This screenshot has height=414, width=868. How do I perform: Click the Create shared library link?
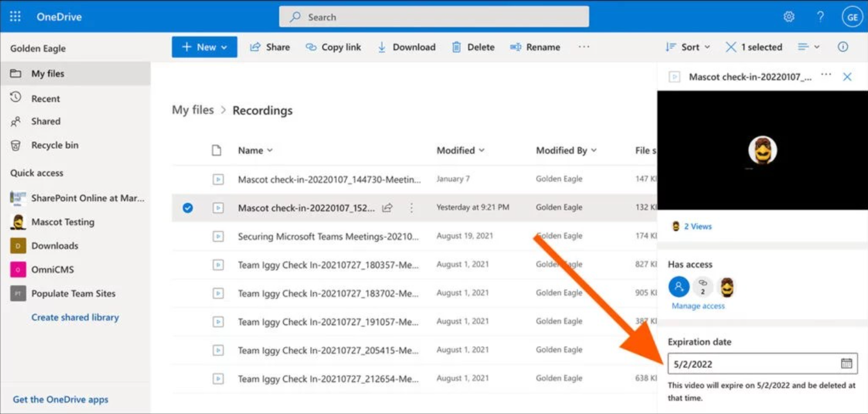tap(75, 317)
